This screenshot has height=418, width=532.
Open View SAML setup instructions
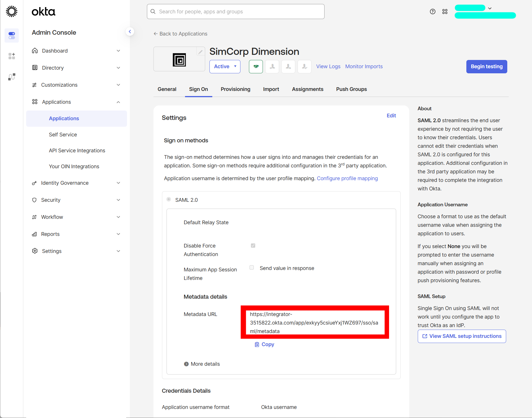tap(462, 336)
